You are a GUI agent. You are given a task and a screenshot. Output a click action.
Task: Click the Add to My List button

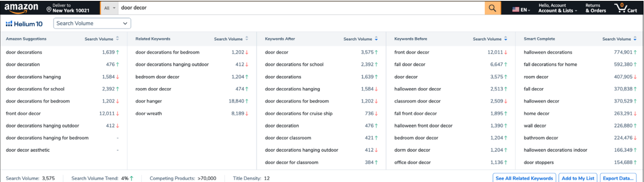click(x=578, y=178)
